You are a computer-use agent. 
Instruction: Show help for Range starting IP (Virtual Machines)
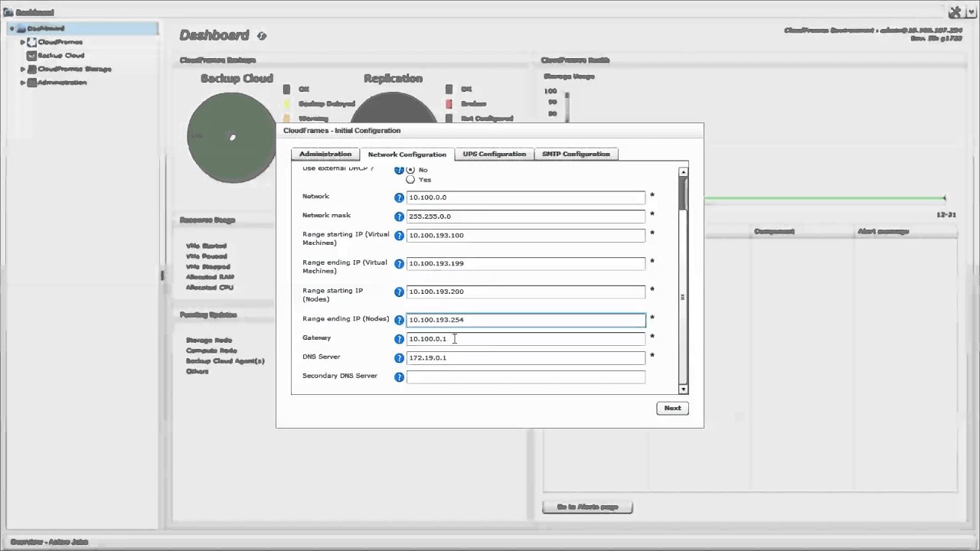point(399,236)
